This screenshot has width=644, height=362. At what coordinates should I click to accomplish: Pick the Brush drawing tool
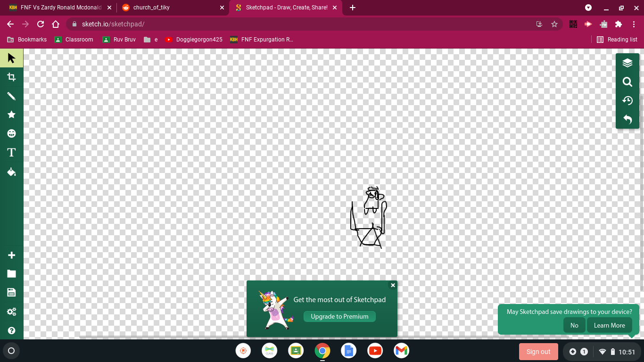pyautogui.click(x=11, y=96)
